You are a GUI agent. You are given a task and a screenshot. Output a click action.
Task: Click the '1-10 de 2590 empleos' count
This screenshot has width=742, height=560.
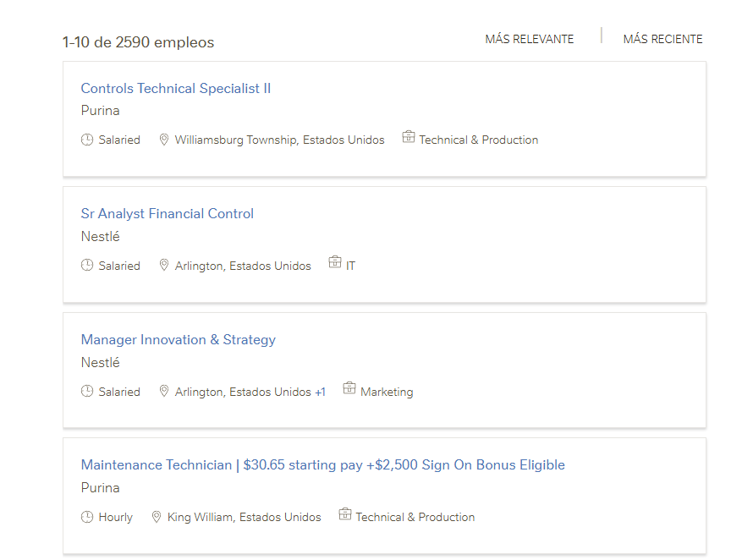138,42
